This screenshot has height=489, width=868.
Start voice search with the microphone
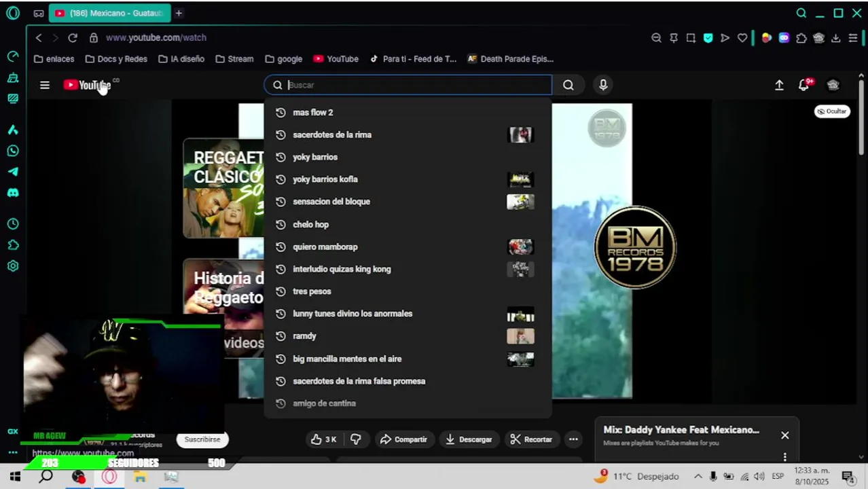603,85
